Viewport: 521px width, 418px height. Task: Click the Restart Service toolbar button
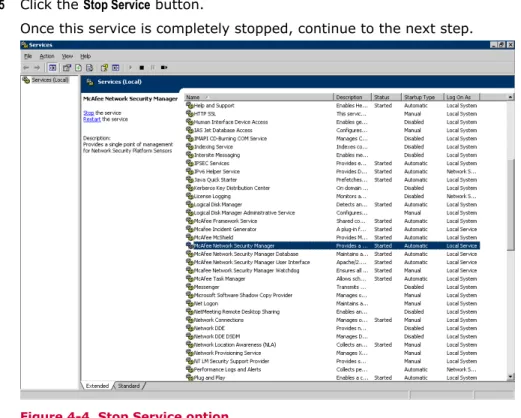pyautogui.click(x=164, y=68)
